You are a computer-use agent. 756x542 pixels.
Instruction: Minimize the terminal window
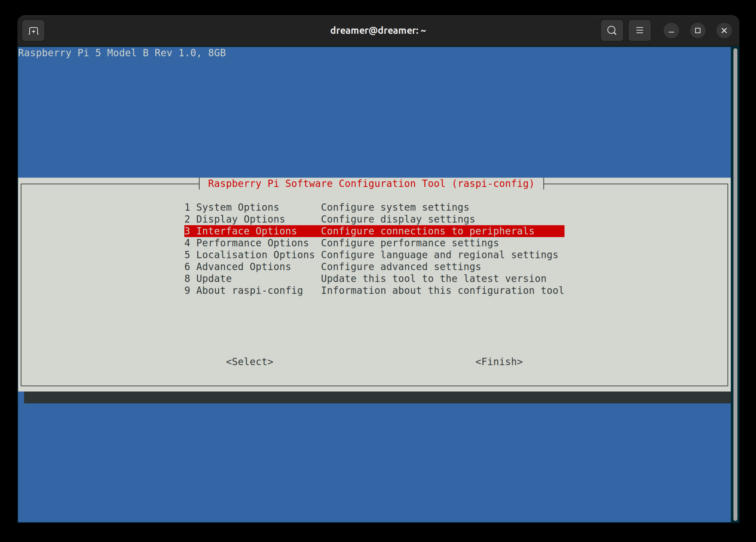pos(671,30)
